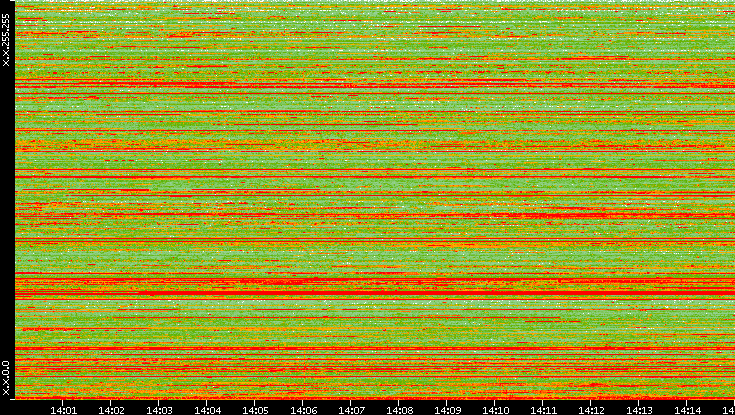Click the 14:11 time axis label
The image size is (735, 415).
point(543,409)
